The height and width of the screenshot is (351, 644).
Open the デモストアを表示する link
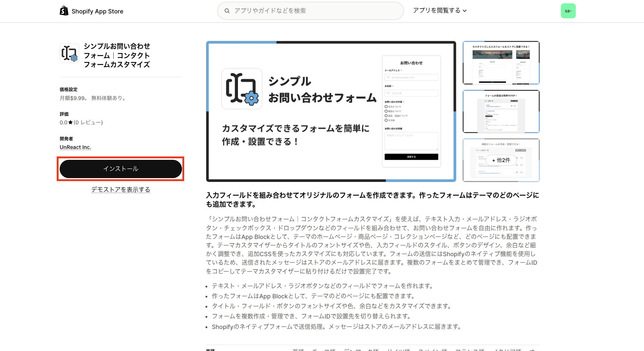click(121, 190)
